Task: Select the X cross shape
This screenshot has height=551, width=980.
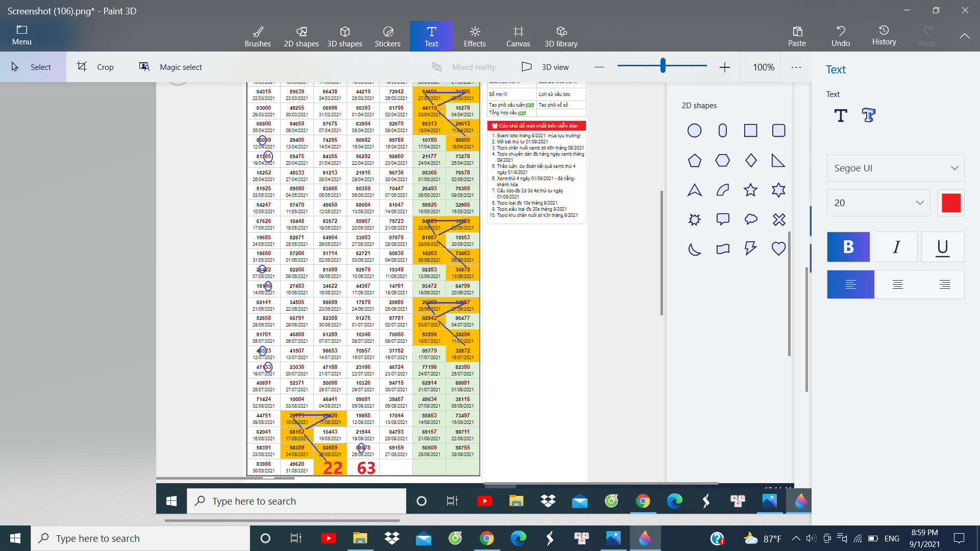Action: pyautogui.click(x=778, y=219)
